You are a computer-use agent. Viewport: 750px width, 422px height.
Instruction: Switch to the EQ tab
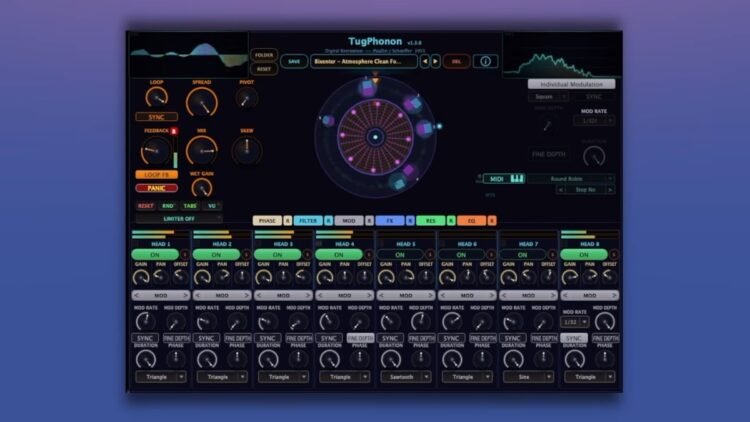(471, 221)
